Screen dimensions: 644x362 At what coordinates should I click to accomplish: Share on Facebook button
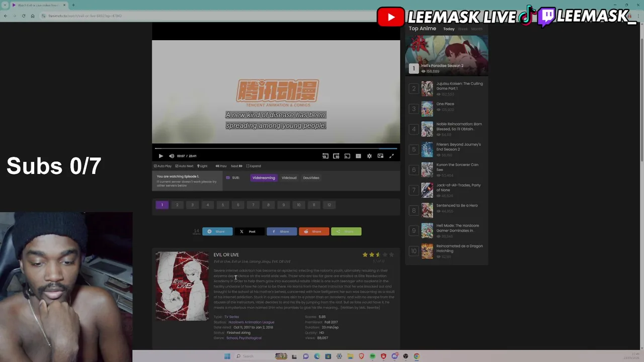click(x=282, y=232)
